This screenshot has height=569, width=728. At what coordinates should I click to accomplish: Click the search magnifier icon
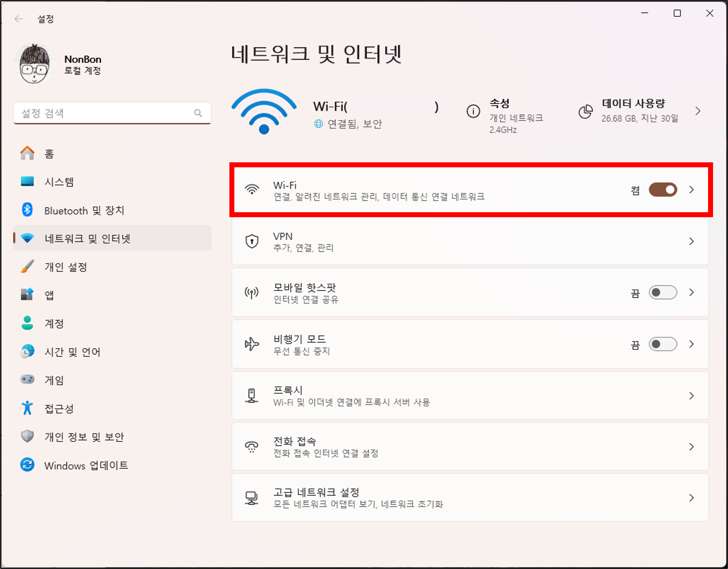coord(198,113)
